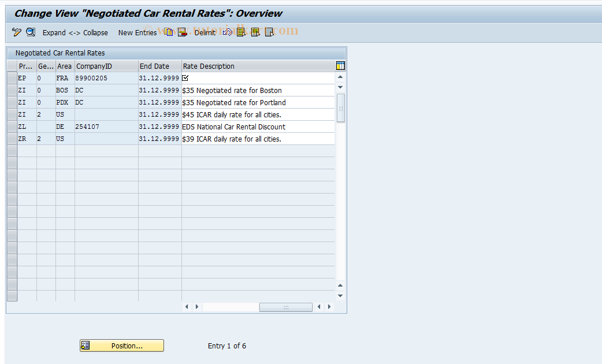
Task: Click '$35 Negotiated rate for Portland' cell
Action: [258, 102]
